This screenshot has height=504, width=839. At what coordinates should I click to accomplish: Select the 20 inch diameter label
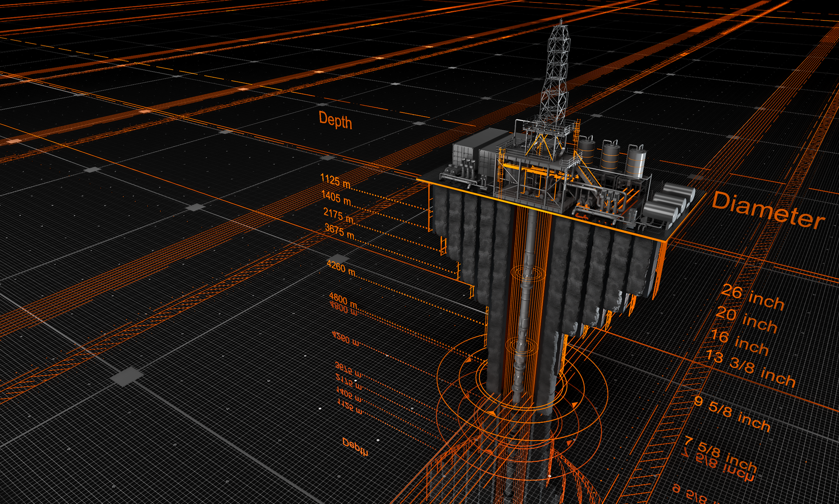click(746, 319)
